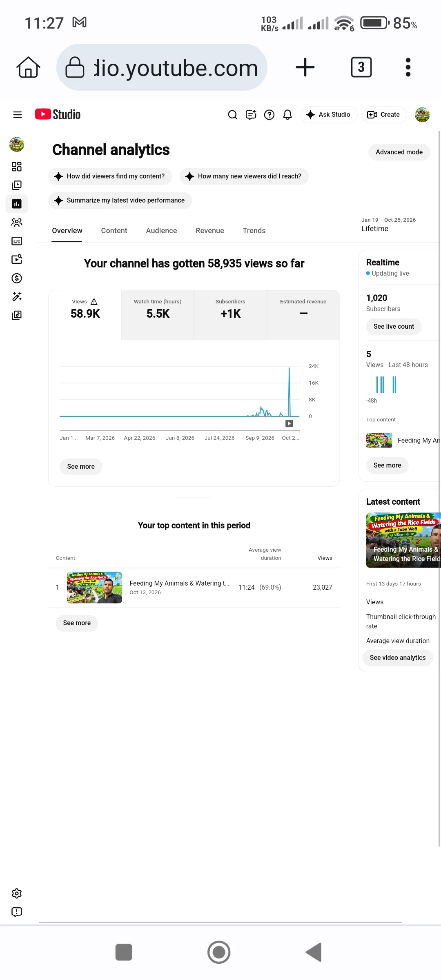Image resolution: width=441 pixels, height=980 pixels.
Task: Switch to the Trends tab
Action: [254, 231]
